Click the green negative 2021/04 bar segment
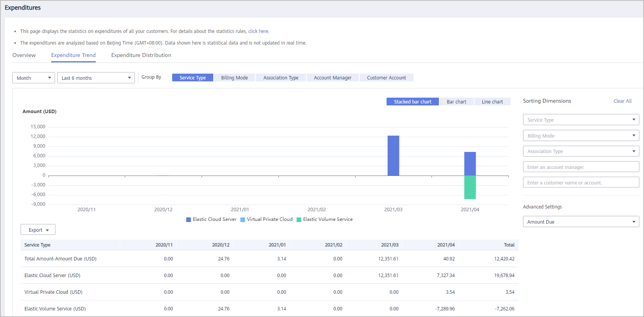Screen dimensions: 644x317 470,187
